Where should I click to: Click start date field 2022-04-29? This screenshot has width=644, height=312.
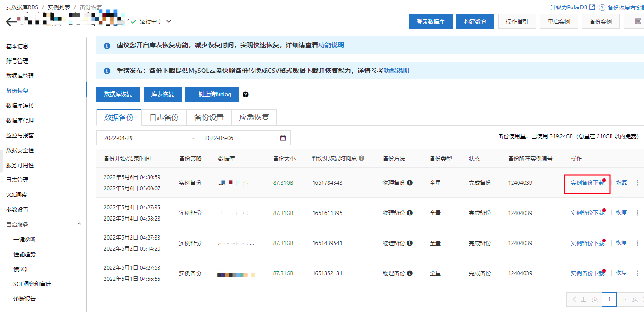(119, 138)
